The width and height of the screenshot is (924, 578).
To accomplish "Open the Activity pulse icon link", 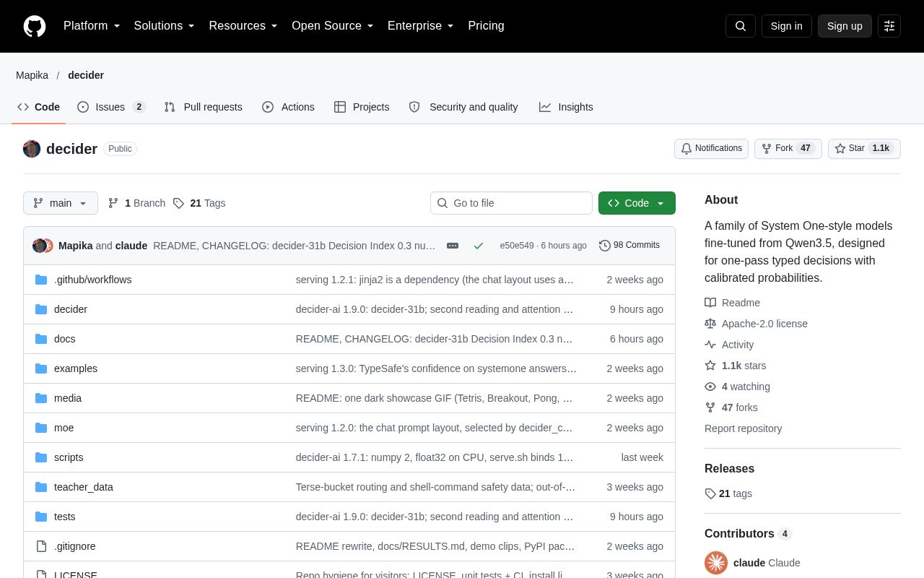I will point(710,345).
